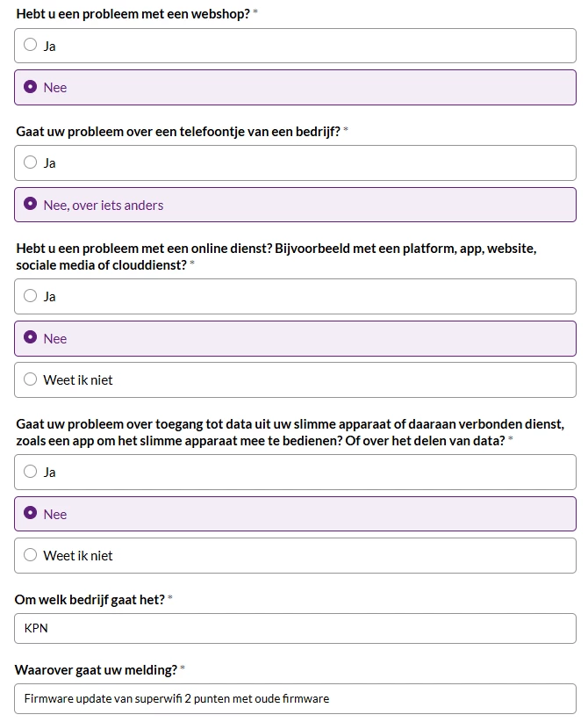Select 'Ja' for webshop problem question
Image resolution: width=588 pixels, height=722 pixels.
(295, 46)
